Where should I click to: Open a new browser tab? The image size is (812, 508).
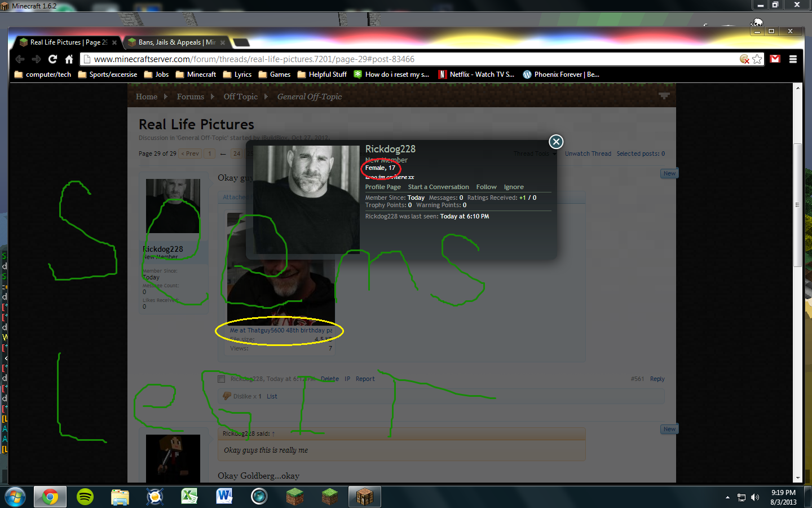coord(241,42)
